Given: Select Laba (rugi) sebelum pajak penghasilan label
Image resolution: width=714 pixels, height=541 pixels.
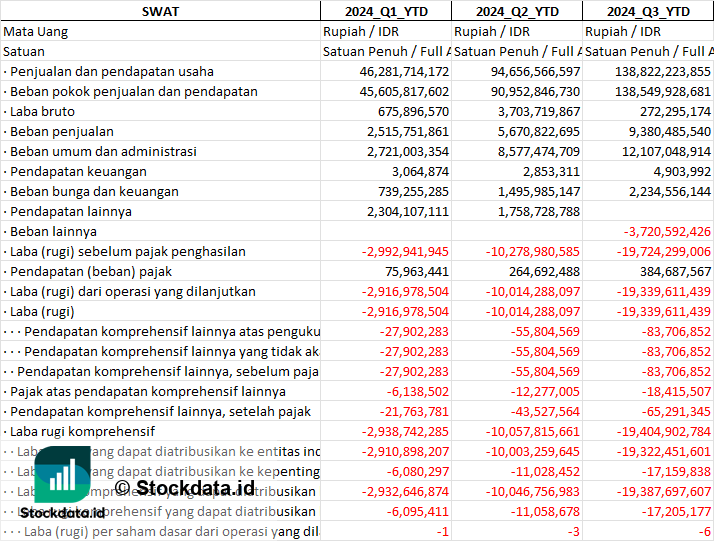Looking at the screenshot, I should (x=128, y=251).
